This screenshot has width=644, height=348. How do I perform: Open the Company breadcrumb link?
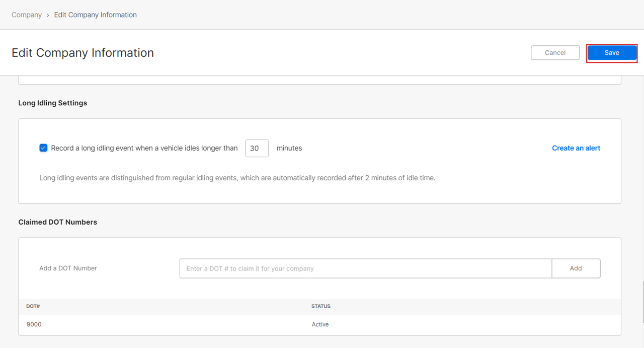click(x=27, y=15)
